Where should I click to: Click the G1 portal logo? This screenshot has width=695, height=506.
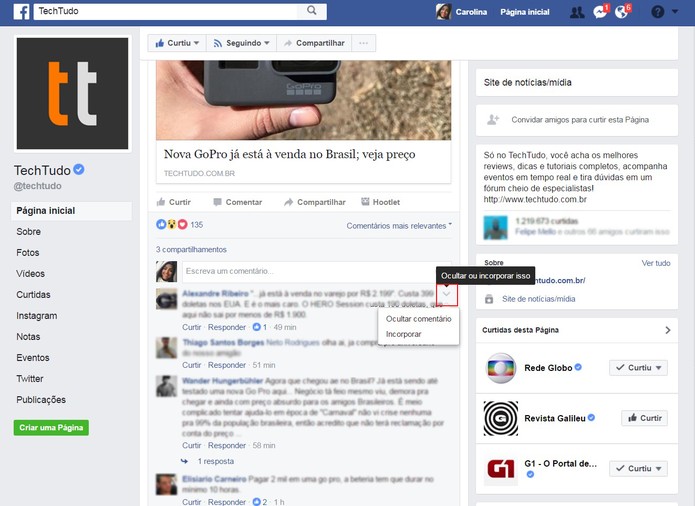point(501,469)
